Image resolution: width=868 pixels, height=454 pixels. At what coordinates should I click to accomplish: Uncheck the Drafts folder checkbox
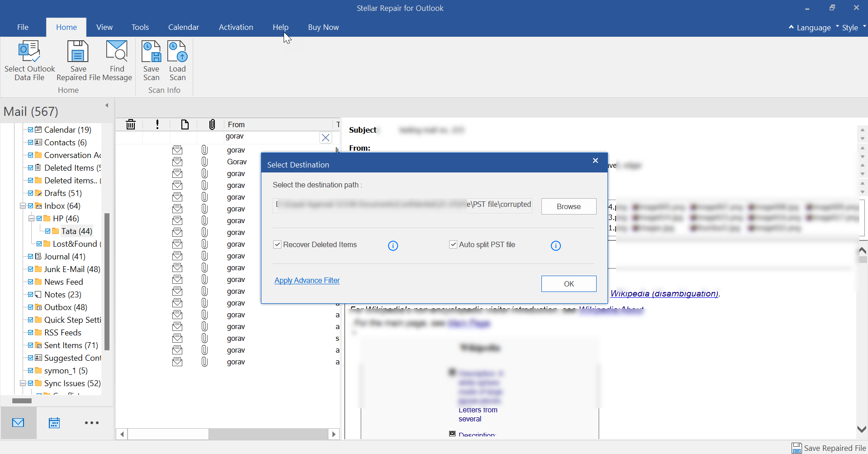[31, 193]
